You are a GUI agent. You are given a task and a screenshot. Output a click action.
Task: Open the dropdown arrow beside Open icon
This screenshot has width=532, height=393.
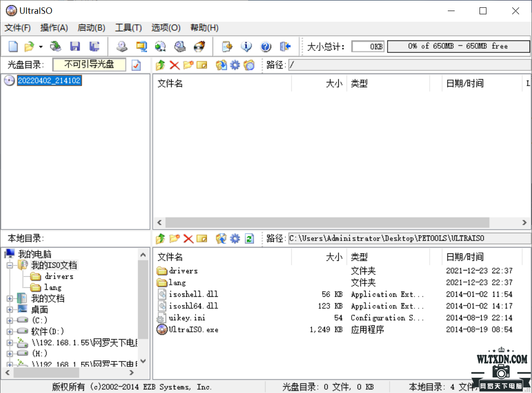pos(40,47)
